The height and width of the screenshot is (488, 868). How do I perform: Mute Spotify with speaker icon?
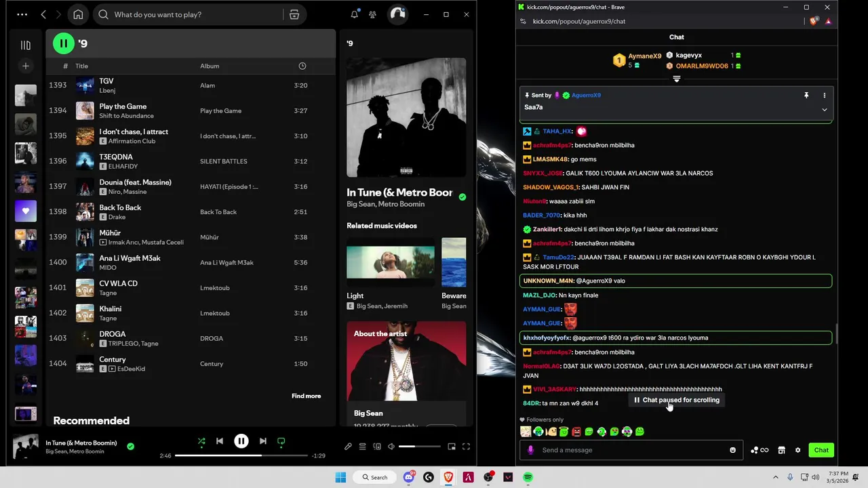(390, 447)
